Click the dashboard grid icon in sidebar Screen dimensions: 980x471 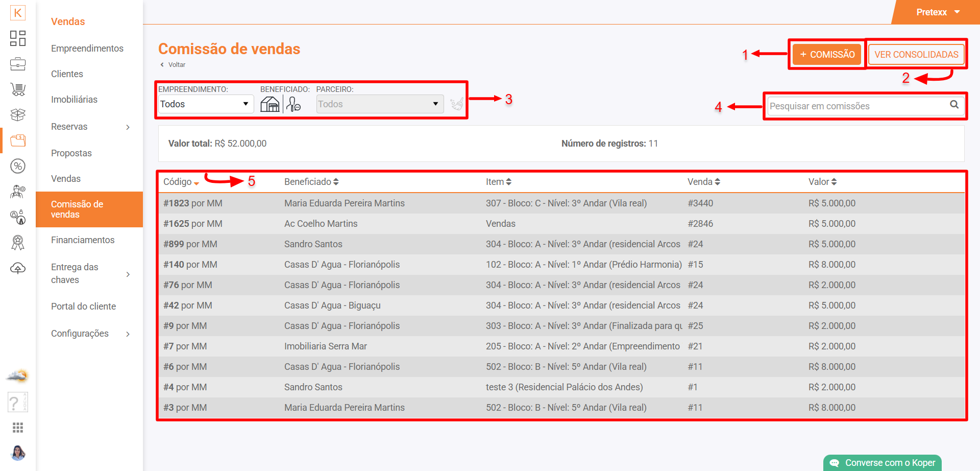(x=18, y=38)
